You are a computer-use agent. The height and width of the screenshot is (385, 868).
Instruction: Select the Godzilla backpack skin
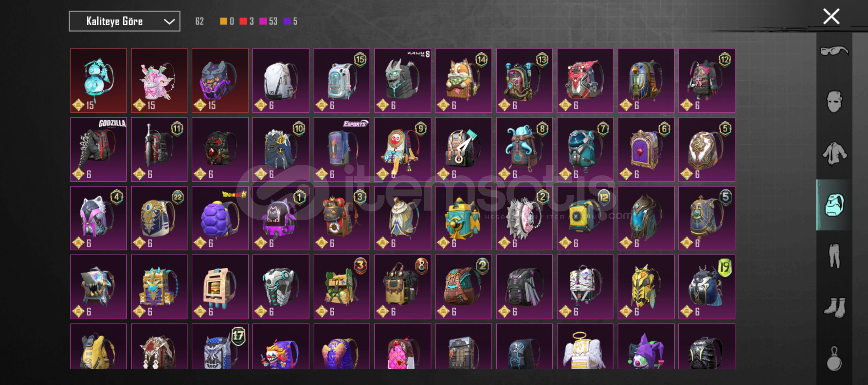[x=98, y=149]
